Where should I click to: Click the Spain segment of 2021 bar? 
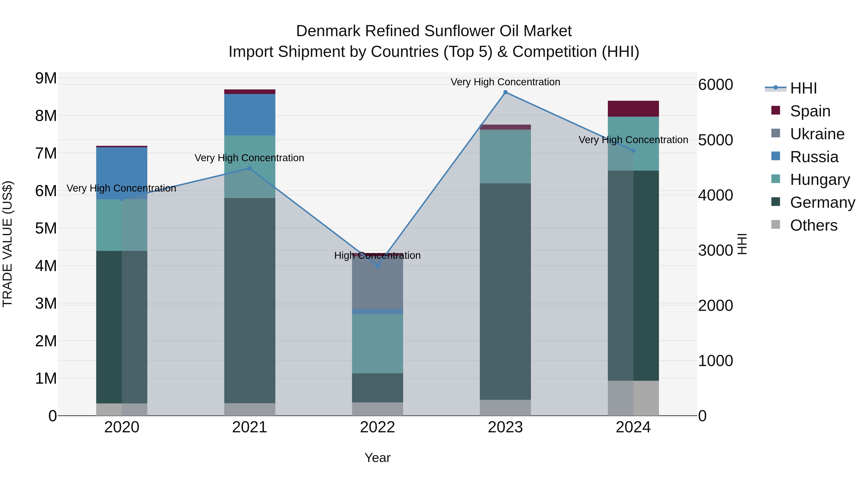pyautogui.click(x=250, y=92)
